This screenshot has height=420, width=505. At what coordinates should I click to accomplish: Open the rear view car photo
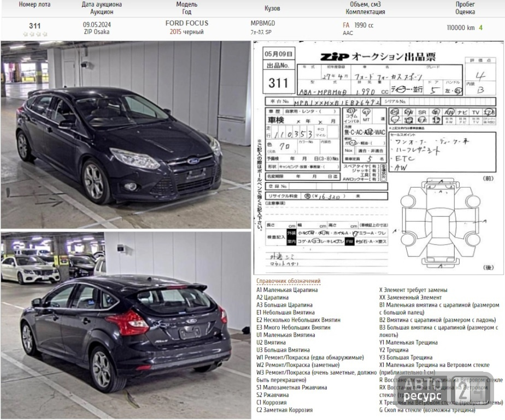(x=126, y=325)
